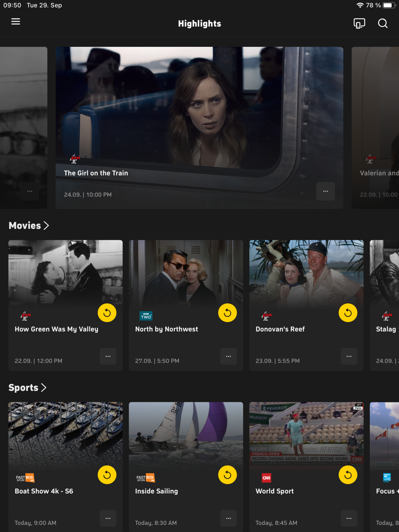Viewport: 399px width, 532px height.
Task: Open the search magnifier icon
Action: pos(383,24)
